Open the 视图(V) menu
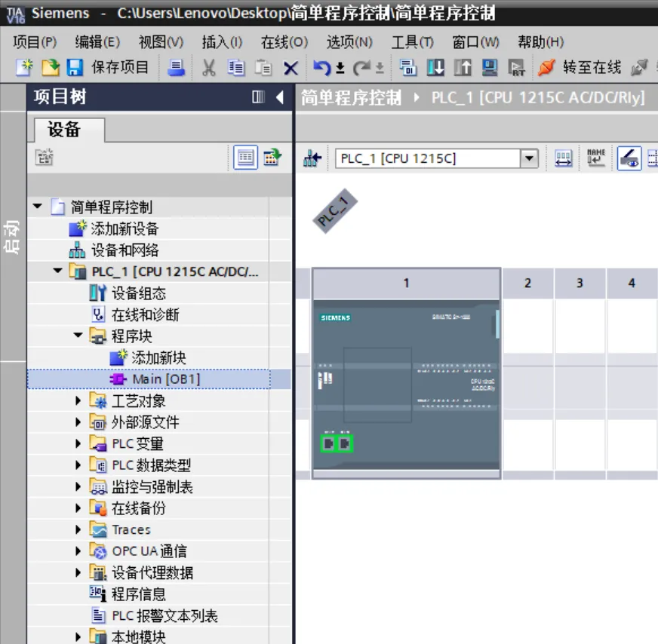Viewport: 658px width, 644px height. pyautogui.click(x=161, y=42)
